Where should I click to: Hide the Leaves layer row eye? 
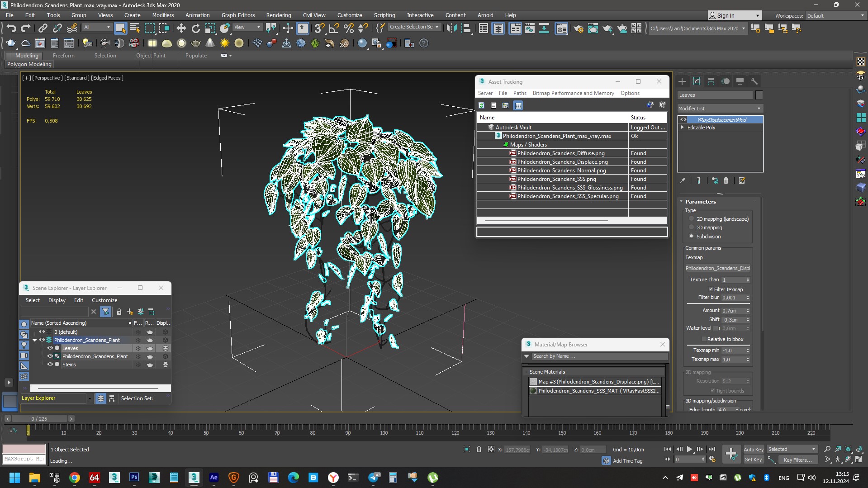[x=50, y=348]
